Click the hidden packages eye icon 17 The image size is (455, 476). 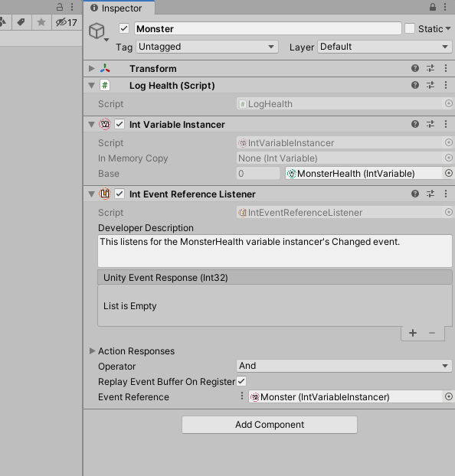[67, 22]
